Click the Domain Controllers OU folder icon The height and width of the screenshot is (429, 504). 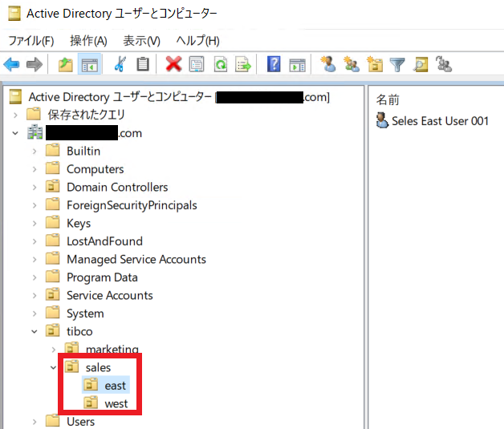pyautogui.click(x=53, y=186)
